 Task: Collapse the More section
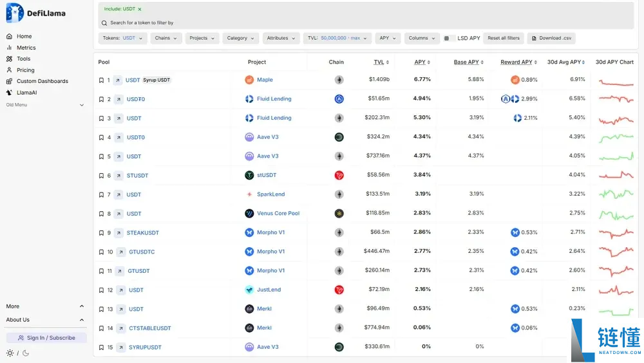[x=45, y=306]
